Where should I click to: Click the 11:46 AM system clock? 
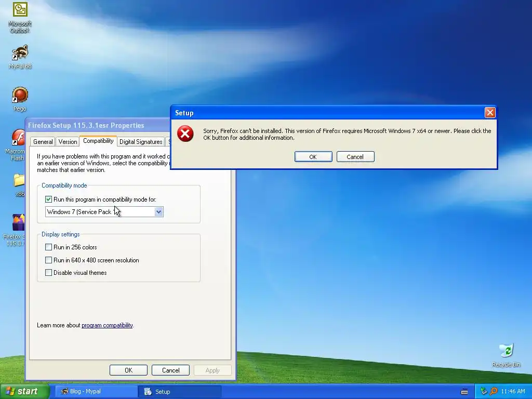513,391
